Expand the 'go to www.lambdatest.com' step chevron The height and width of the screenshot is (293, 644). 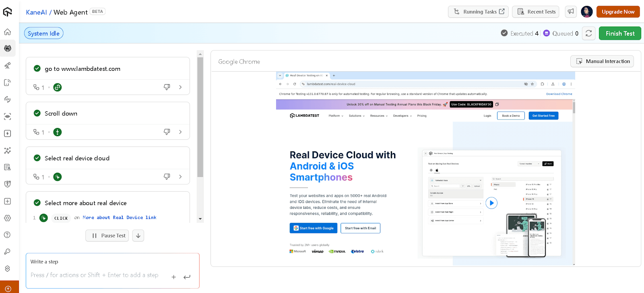pos(180,87)
